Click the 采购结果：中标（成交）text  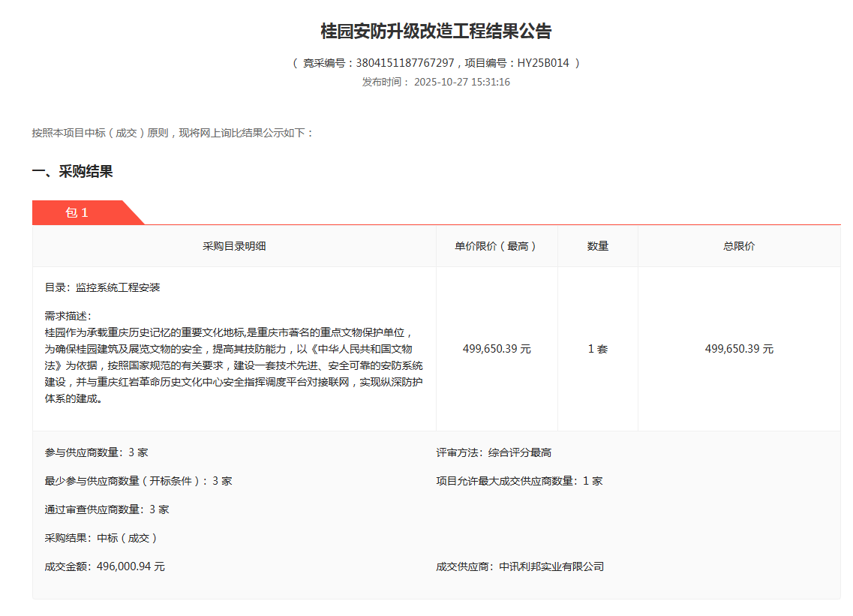(101, 538)
